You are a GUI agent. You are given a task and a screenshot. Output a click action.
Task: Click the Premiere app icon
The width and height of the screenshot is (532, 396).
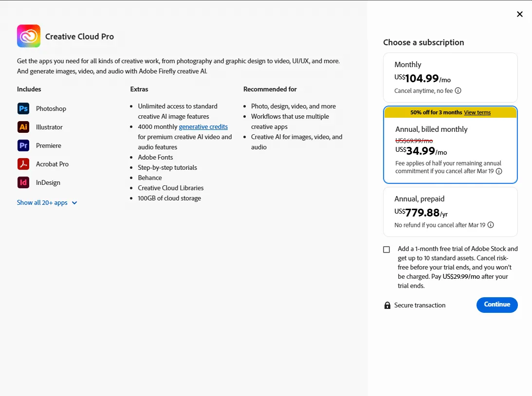tap(23, 145)
